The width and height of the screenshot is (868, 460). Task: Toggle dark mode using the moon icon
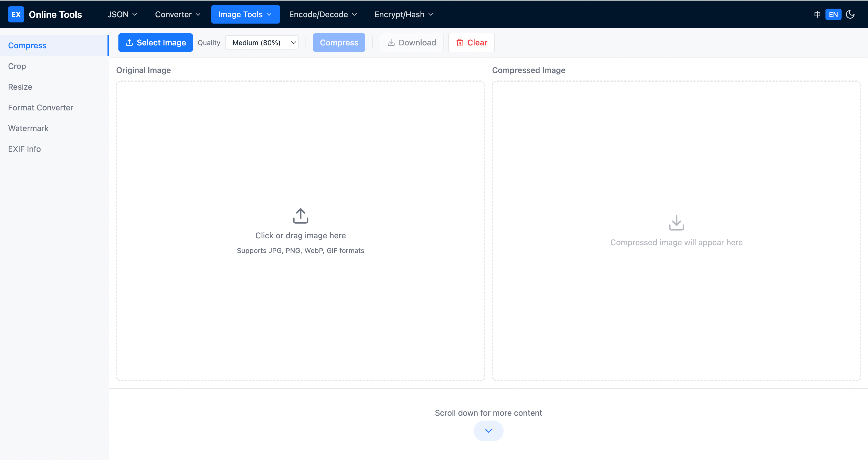[850, 14]
